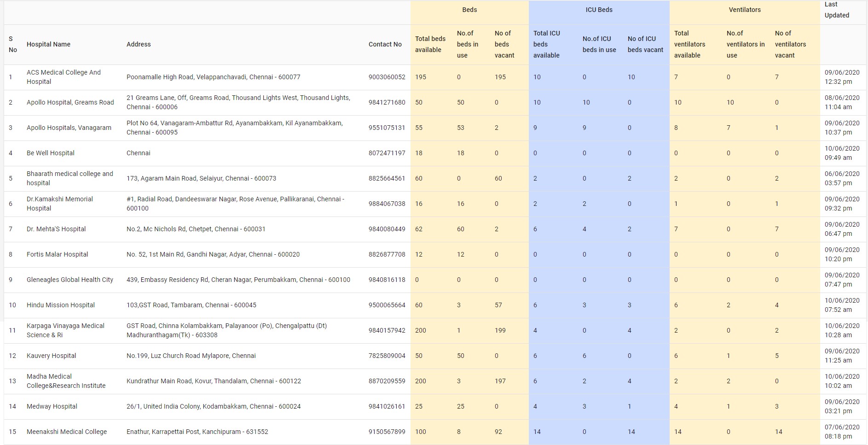
Task: Click the 439, Embassy Residency Rd address
Action: (238, 280)
